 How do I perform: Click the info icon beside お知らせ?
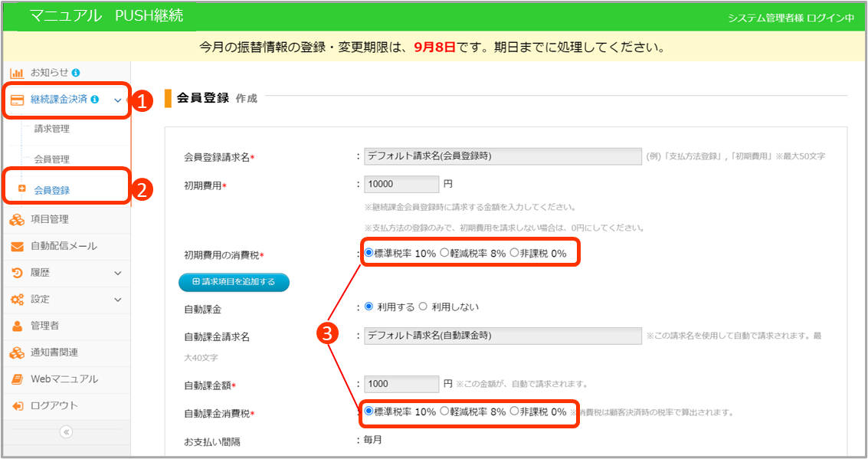(76, 73)
